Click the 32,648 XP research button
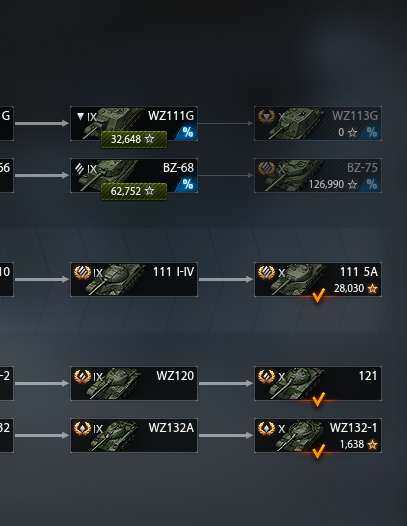The image size is (407, 526). click(134, 139)
